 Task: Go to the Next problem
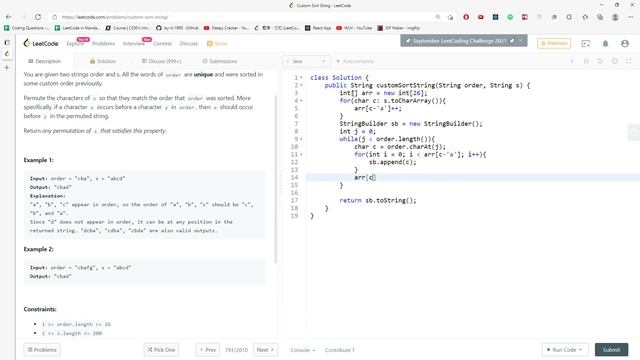point(265,350)
